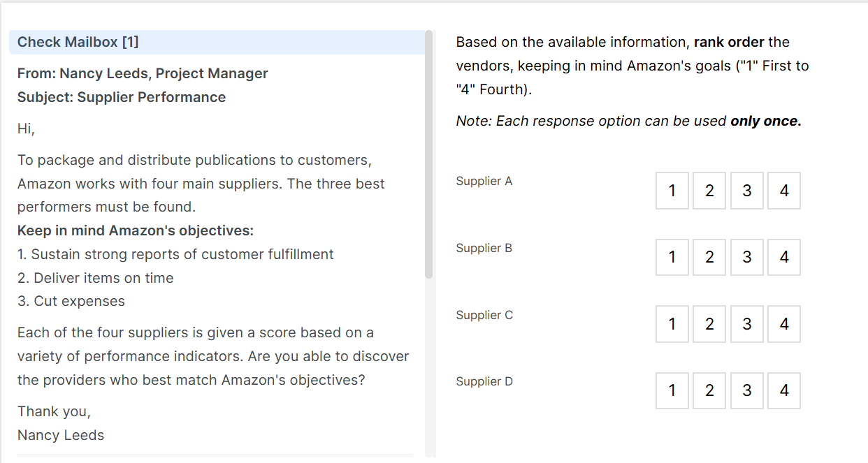Pick rank 1 for Supplier C
This screenshot has width=868, height=463.
coord(672,324)
